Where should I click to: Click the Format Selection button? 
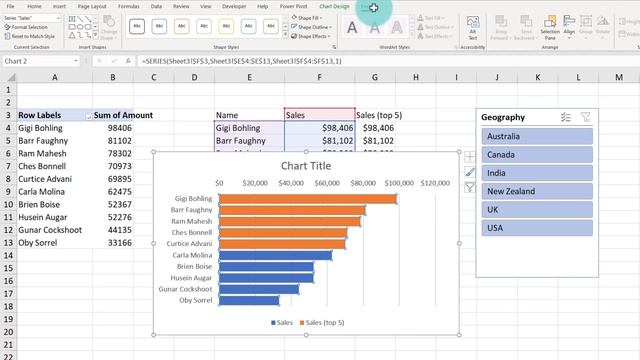(26, 27)
